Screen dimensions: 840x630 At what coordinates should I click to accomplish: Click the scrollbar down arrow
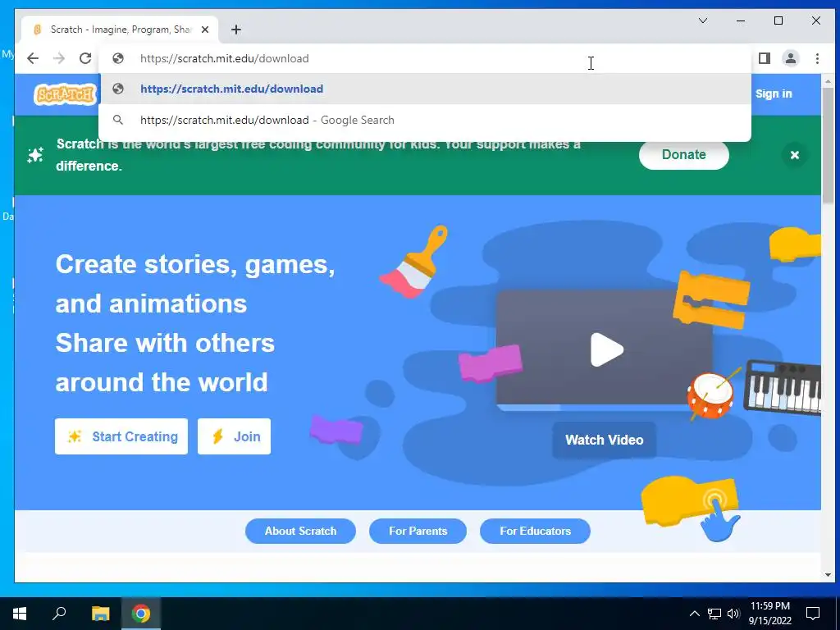[829, 575]
